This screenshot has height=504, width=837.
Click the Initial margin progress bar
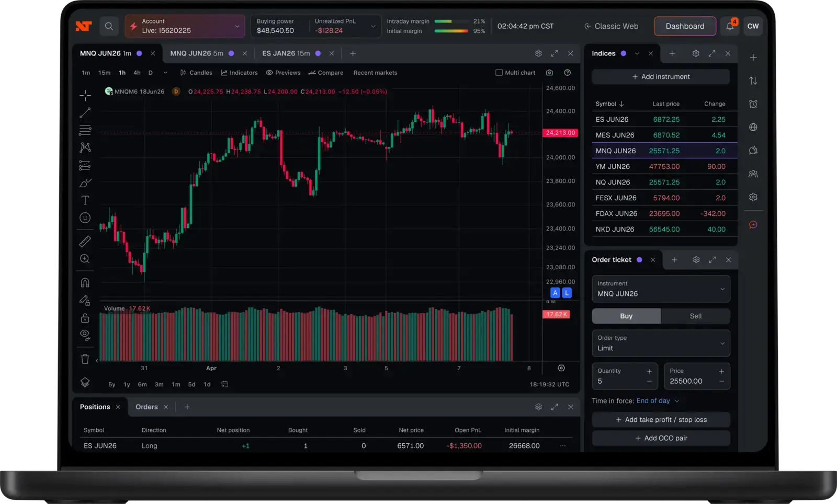coord(451,31)
